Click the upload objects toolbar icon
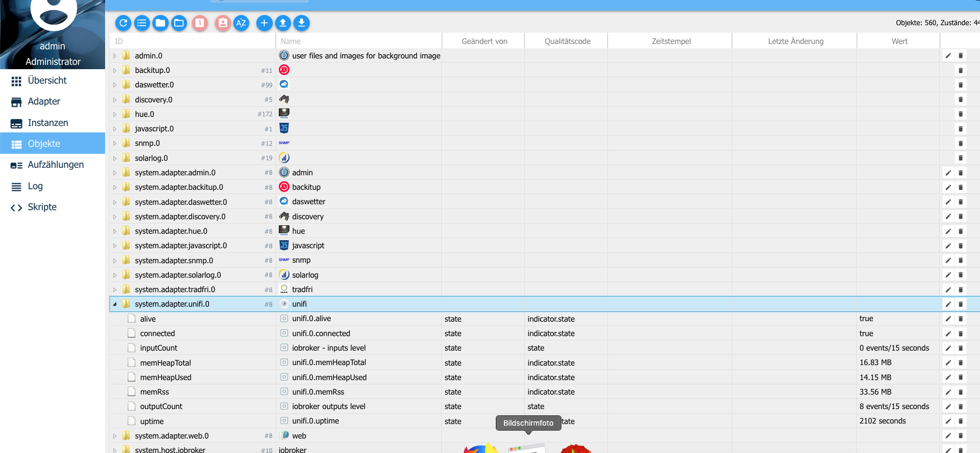 (x=283, y=23)
